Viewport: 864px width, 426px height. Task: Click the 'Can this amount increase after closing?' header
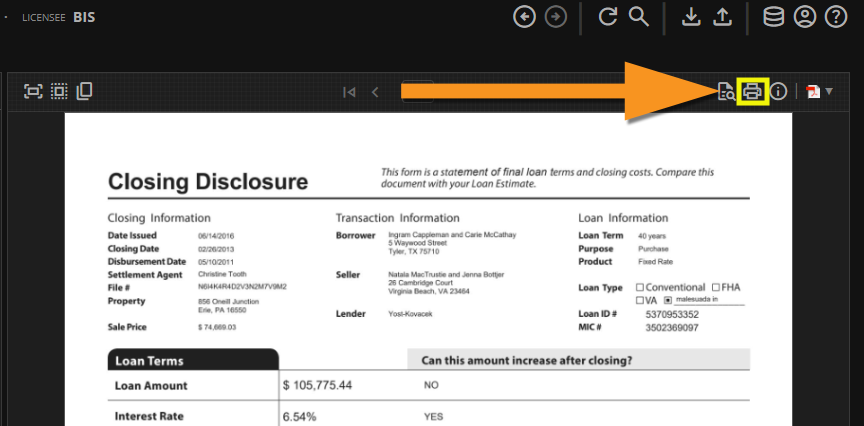(526, 361)
